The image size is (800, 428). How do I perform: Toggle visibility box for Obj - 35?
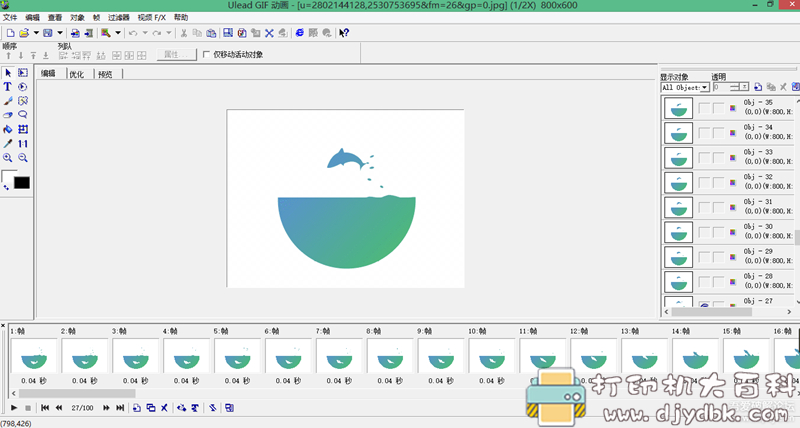[704, 108]
